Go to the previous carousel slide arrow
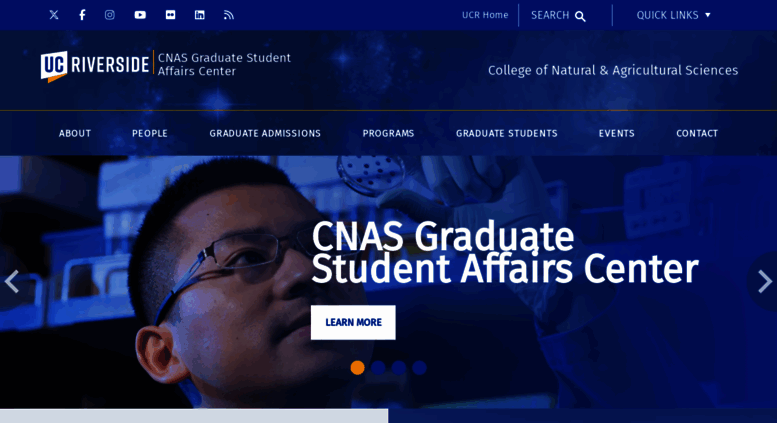Image resolution: width=777 pixels, height=423 pixels. pos(11,281)
